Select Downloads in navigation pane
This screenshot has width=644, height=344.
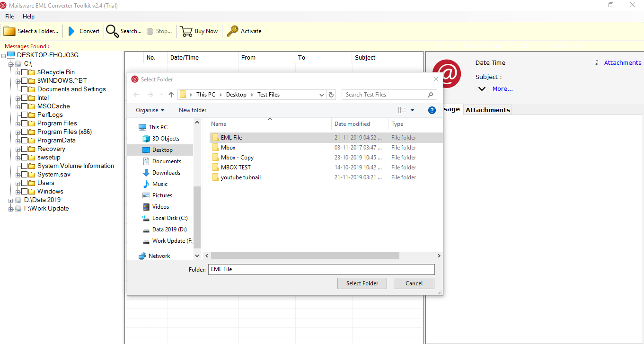(166, 173)
